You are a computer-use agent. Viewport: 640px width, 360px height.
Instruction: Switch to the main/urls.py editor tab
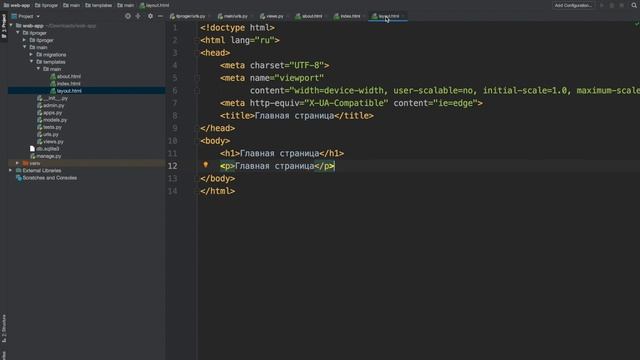click(x=233, y=16)
